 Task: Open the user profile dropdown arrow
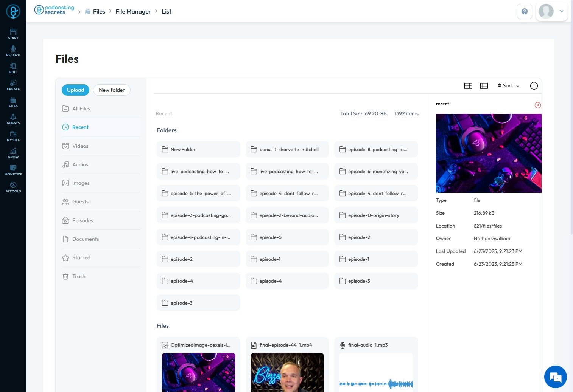pos(562,11)
